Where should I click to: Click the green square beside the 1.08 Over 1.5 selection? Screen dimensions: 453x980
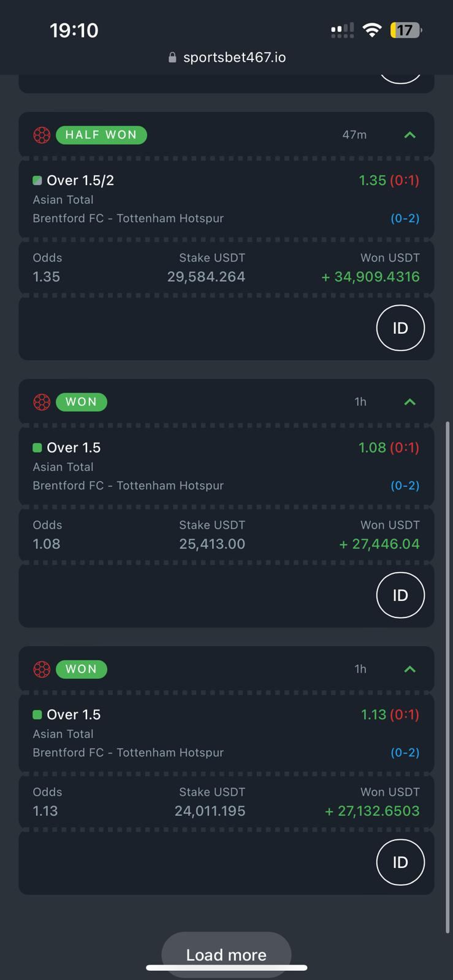pos(37,448)
